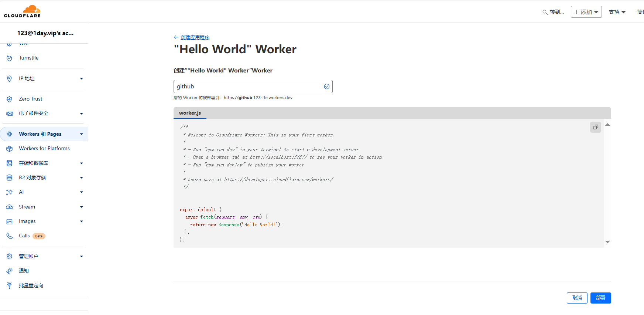Click the 电子邮件安全 envelope icon
Image resolution: width=644 pixels, height=315 pixels.
point(10,114)
